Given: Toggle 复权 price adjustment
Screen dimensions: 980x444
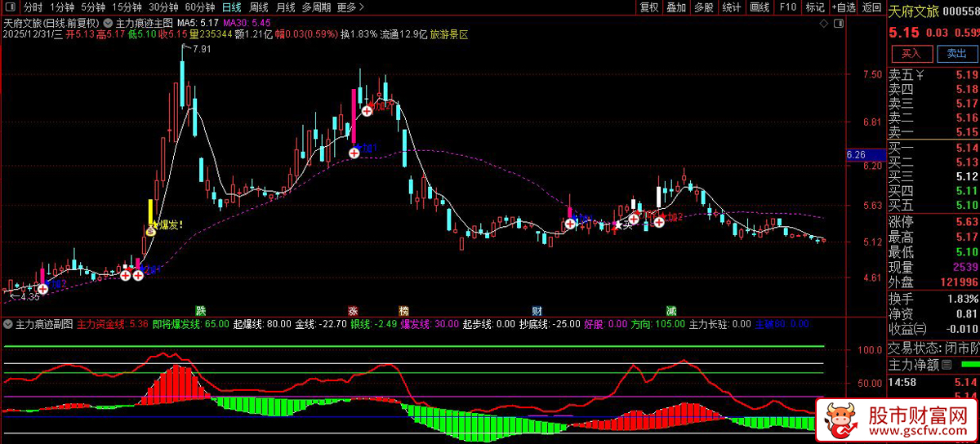Looking at the screenshot, I should pos(649,8).
